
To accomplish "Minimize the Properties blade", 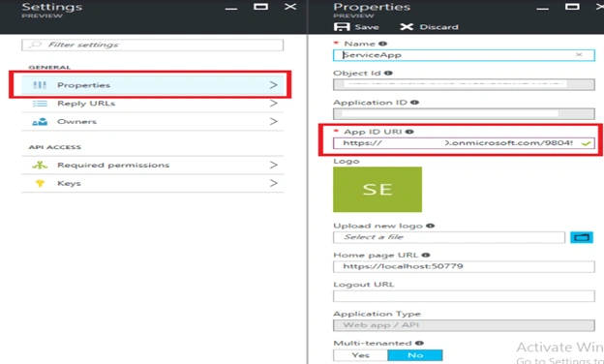I will point(542,9).
